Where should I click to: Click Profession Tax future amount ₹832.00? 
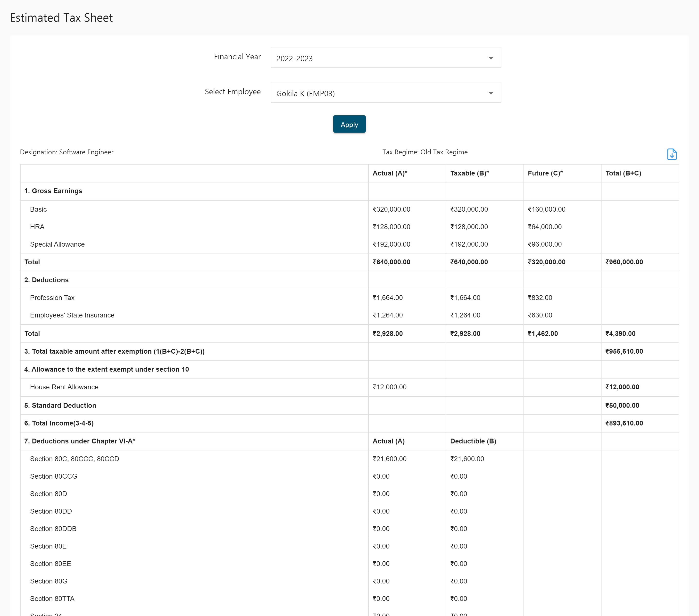[540, 298]
